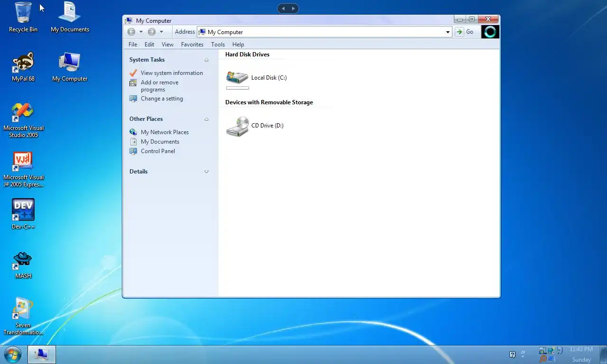This screenshot has height=364, width=607.
Task: Open the Tools menu
Action: point(218,44)
